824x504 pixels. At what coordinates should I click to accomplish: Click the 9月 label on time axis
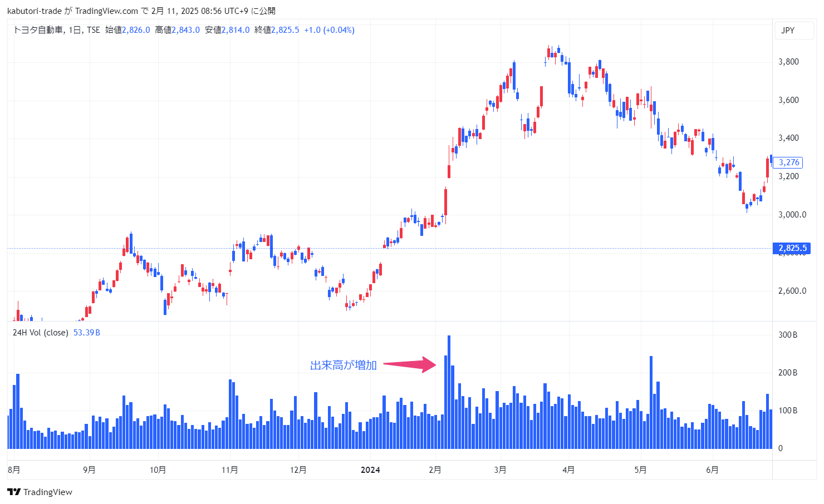[89, 470]
